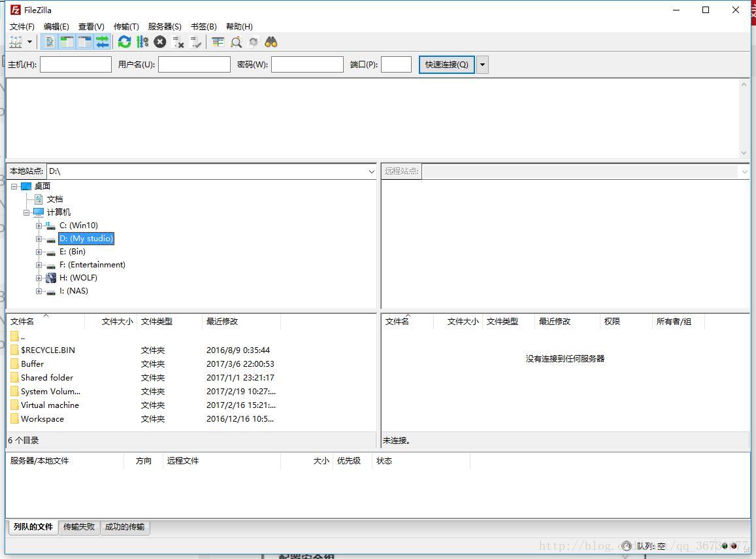
Task: Focus the 用户名(U) username field
Action: (194, 65)
